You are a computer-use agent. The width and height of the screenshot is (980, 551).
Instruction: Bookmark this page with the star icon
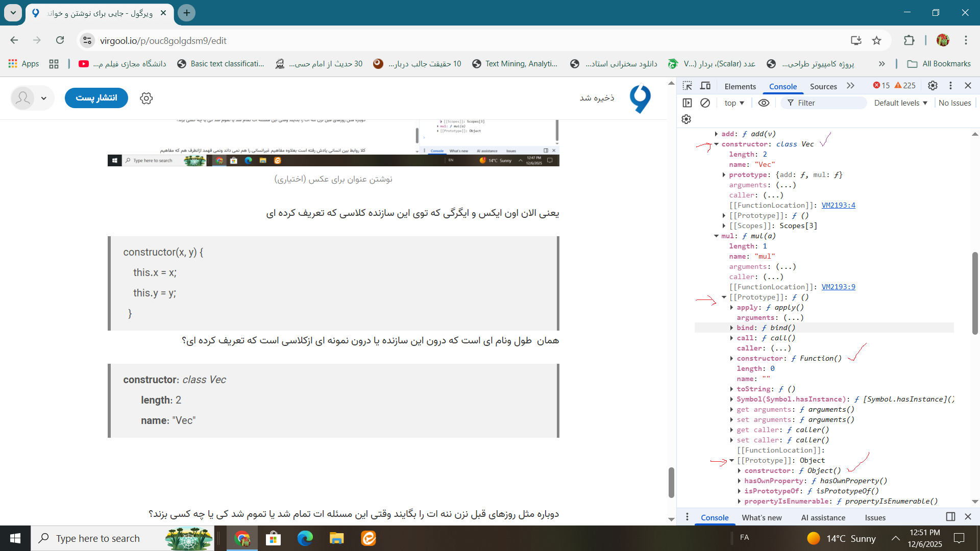876,41
